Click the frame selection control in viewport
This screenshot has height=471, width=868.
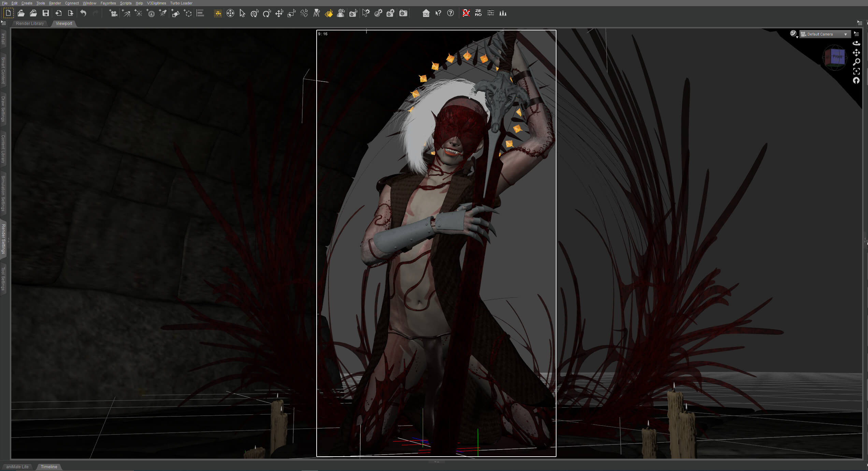(x=856, y=71)
